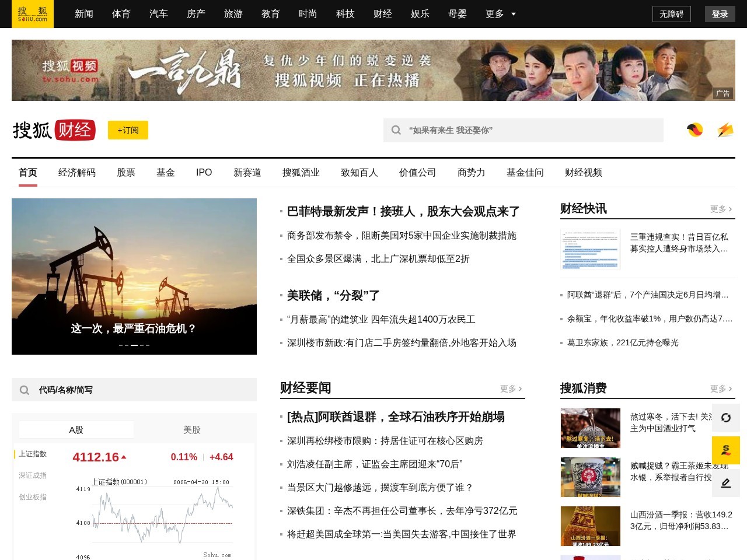Select the 经济解码 tab
The height and width of the screenshot is (560, 747).
pyautogui.click(x=77, y=173)
